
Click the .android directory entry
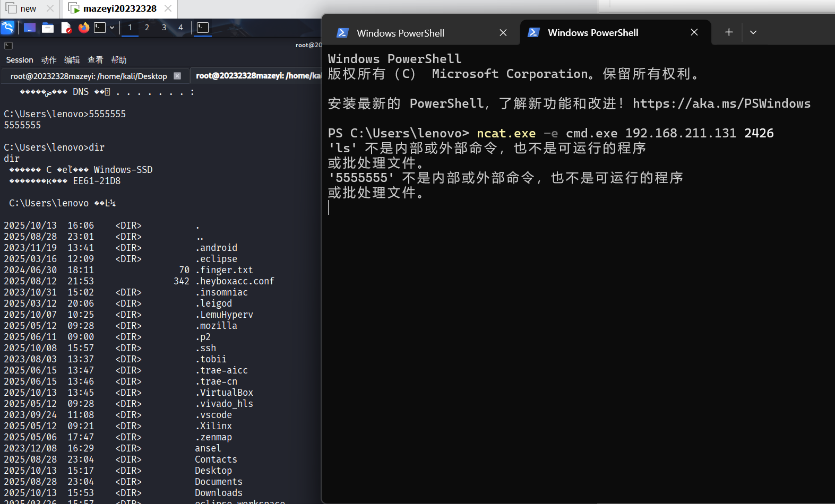(216, 248)
